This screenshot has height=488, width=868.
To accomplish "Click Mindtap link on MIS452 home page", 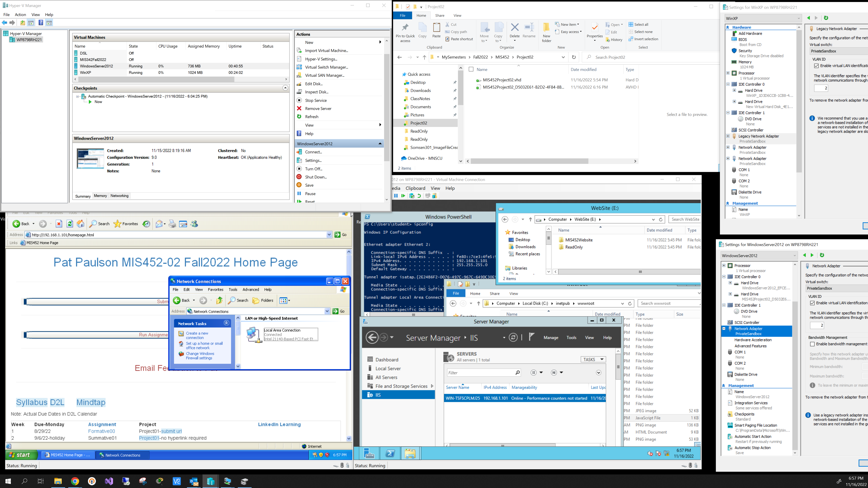I will (91, 402).
